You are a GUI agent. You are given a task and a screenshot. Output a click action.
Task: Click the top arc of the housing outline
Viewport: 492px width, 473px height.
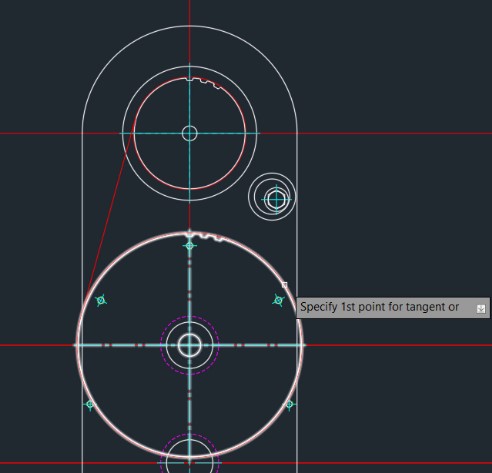(x=190, y=26)
